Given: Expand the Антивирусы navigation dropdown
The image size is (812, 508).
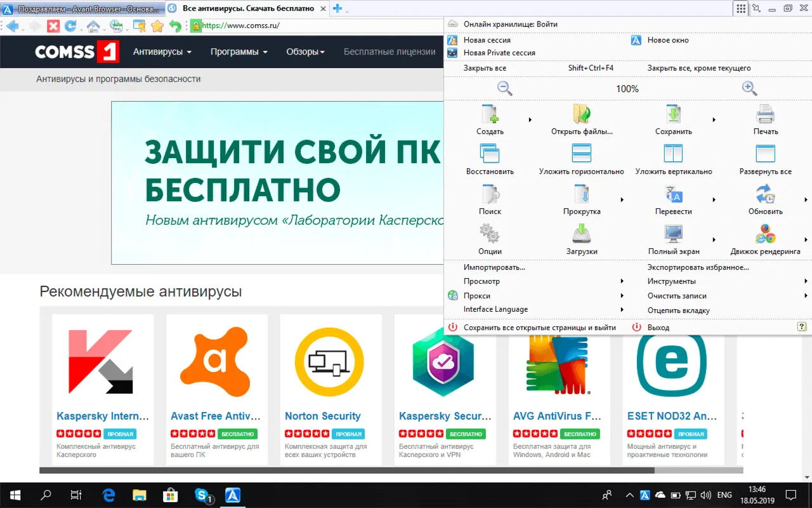Looking at the screenshot, I should pyautogui.click(x=162, y=52).
